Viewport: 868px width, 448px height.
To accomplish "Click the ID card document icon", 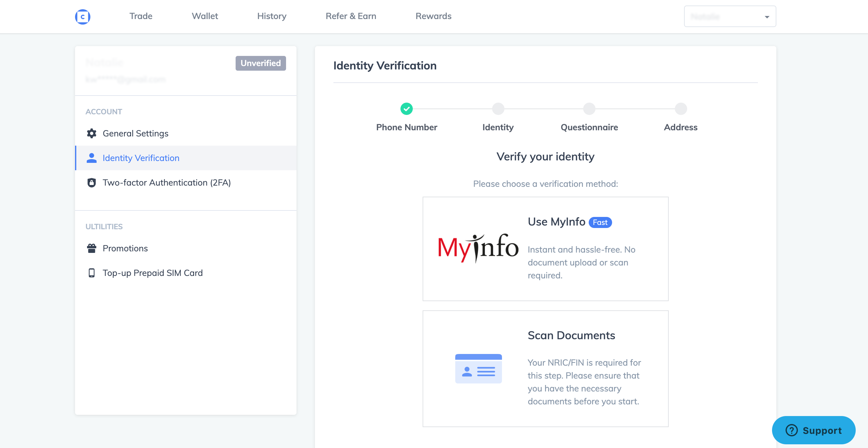I will 478,368.
